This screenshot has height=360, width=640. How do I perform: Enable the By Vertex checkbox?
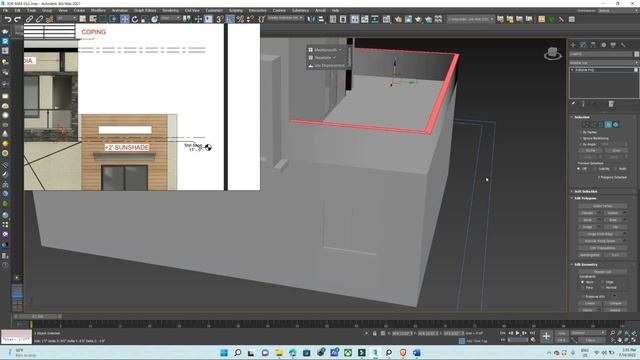pyautogui.click(x=581, y=132)
